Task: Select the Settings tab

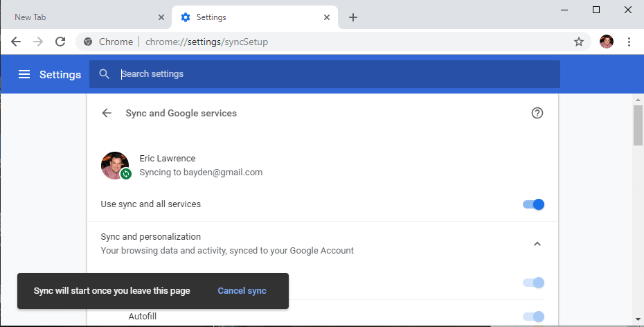Action: tap(255, 17)
